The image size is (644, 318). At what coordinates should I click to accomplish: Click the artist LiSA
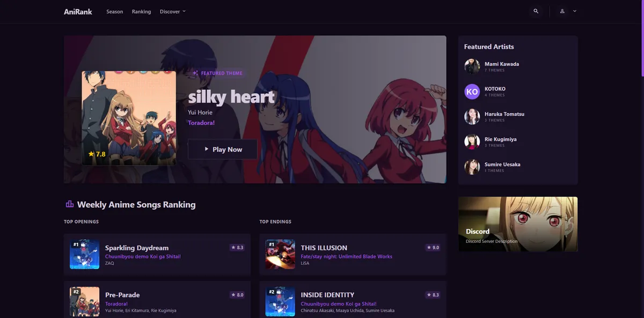point(305,263)
